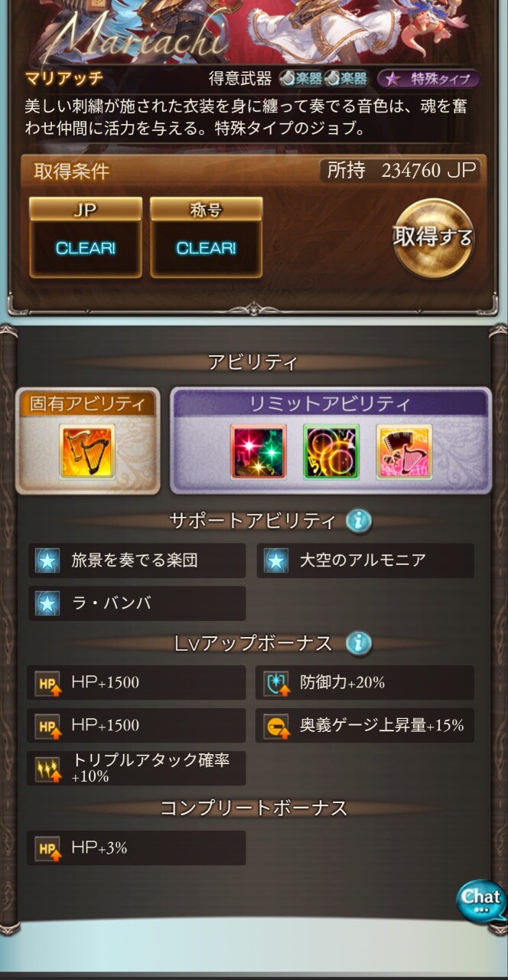Open the Lvアップボーナス info icon

pyautogui.click(x=358, y=643)
